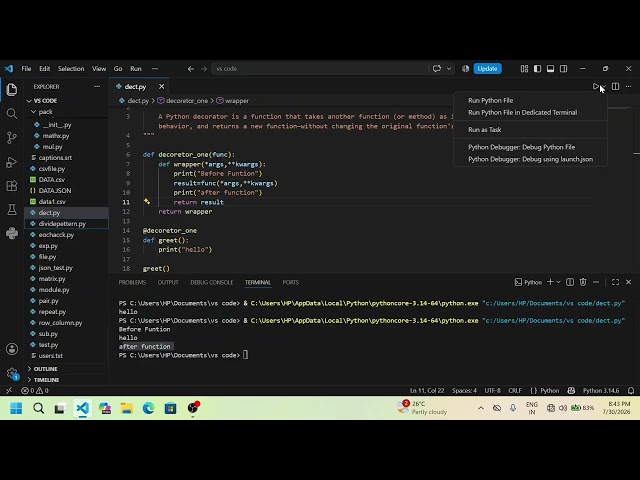Click the code action lightbulb on line 11
This screenshot has height=480, width=640.
147,202
